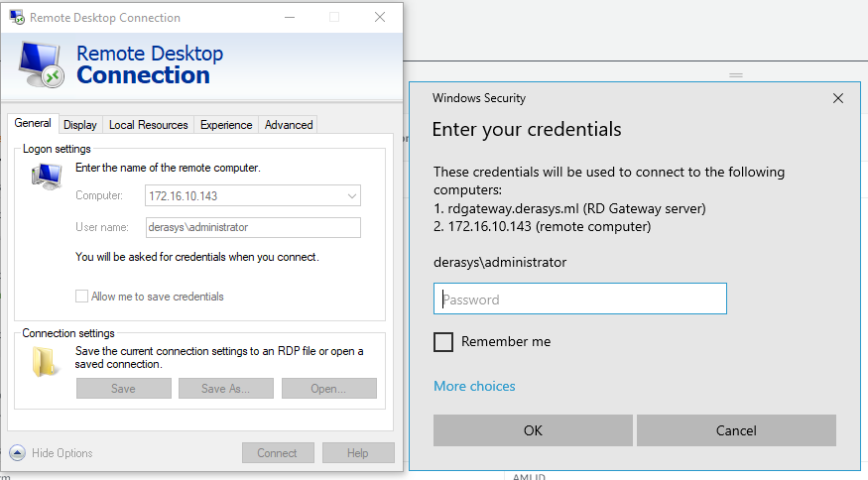Switch to the General tab
Viewport: 868px width, 480px height.
coord(33,123)
